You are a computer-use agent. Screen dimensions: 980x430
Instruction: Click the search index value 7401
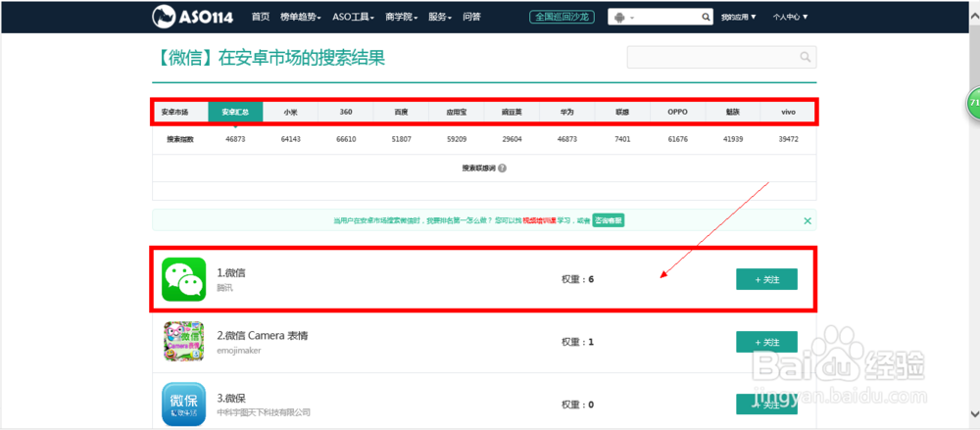(622, 139)
